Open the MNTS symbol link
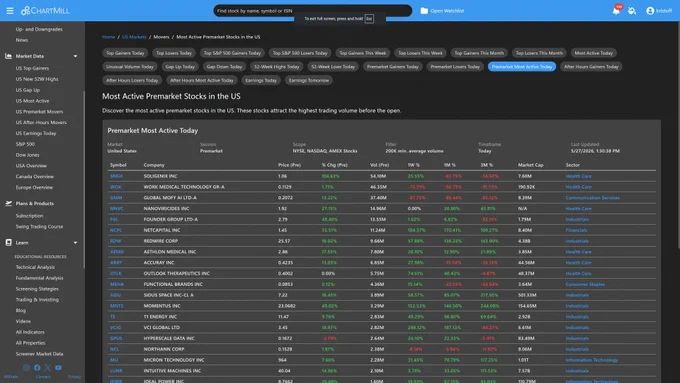Screen dimensions: 680x383 click(x=117, y=306)
